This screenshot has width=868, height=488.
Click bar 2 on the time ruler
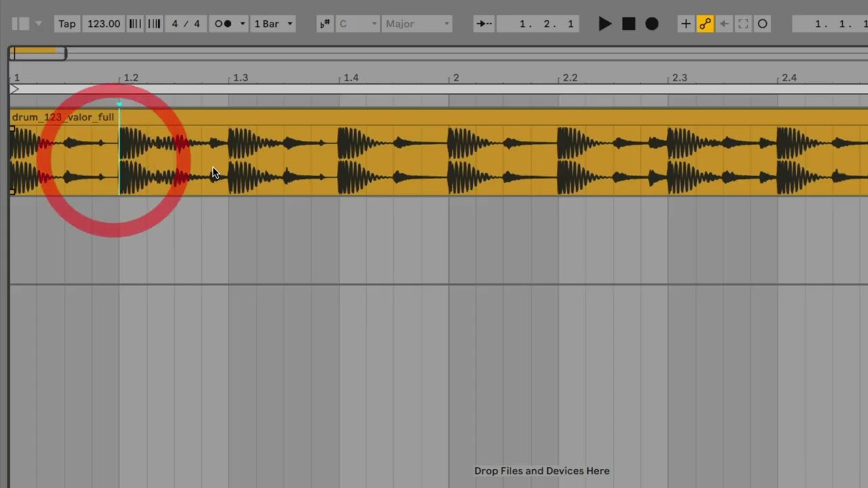(456, 78)
